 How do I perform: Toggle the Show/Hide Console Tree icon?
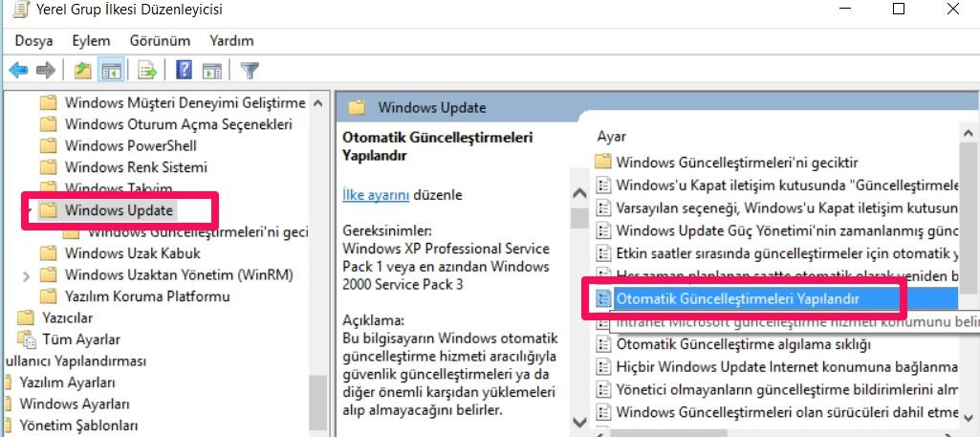point(111,70)
